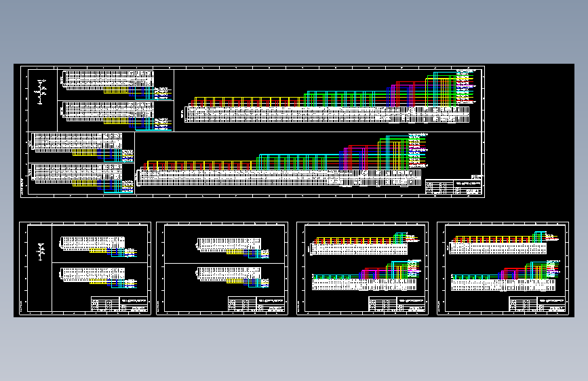
Task: Select the rightmost bottom drawing sheet
Action: tap(503, 268)
